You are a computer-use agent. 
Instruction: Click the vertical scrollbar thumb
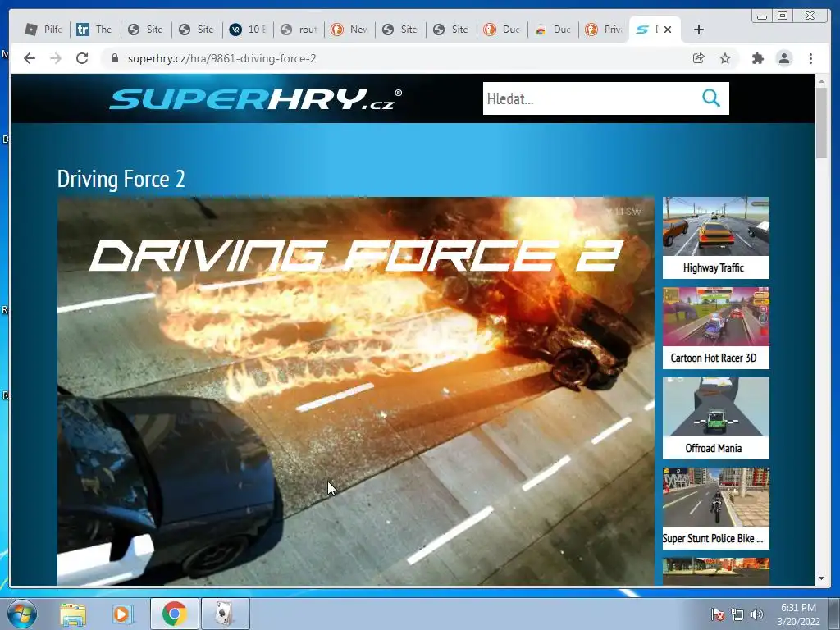(x=821, y=123)
